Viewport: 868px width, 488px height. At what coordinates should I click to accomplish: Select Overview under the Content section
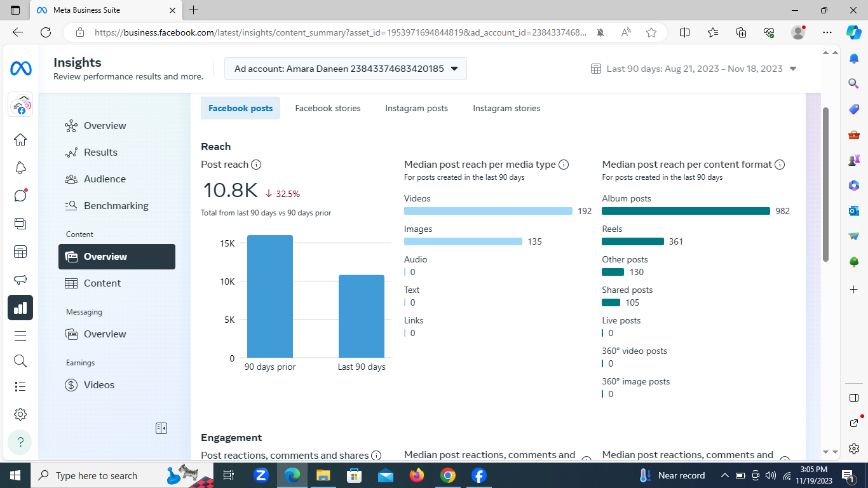click(x=117, y=257)
